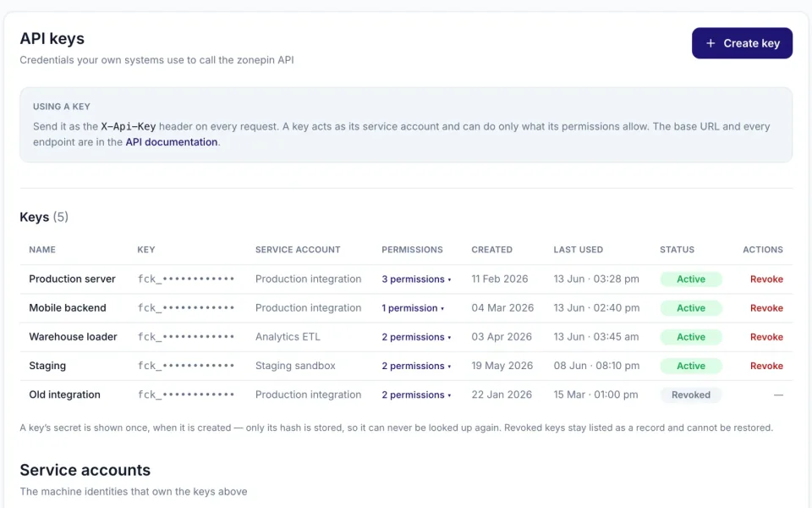This screenshot has height=508, width=812.
Task: Click last used 08 Jun · 08:10 pm
Action: coord(596,366)
